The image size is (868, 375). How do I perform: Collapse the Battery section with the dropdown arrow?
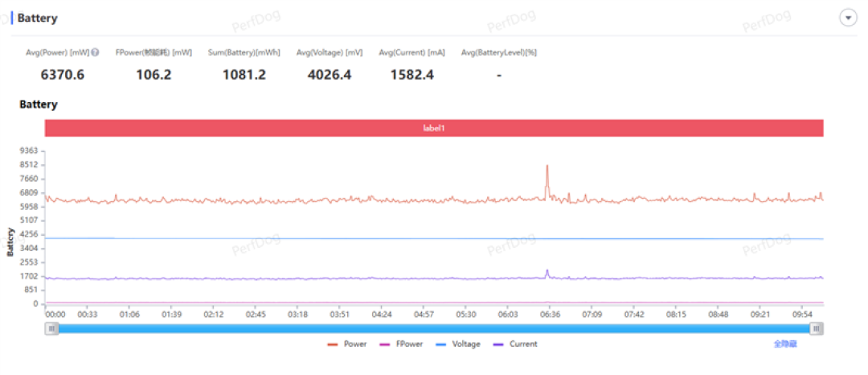[x=848, y=18]
